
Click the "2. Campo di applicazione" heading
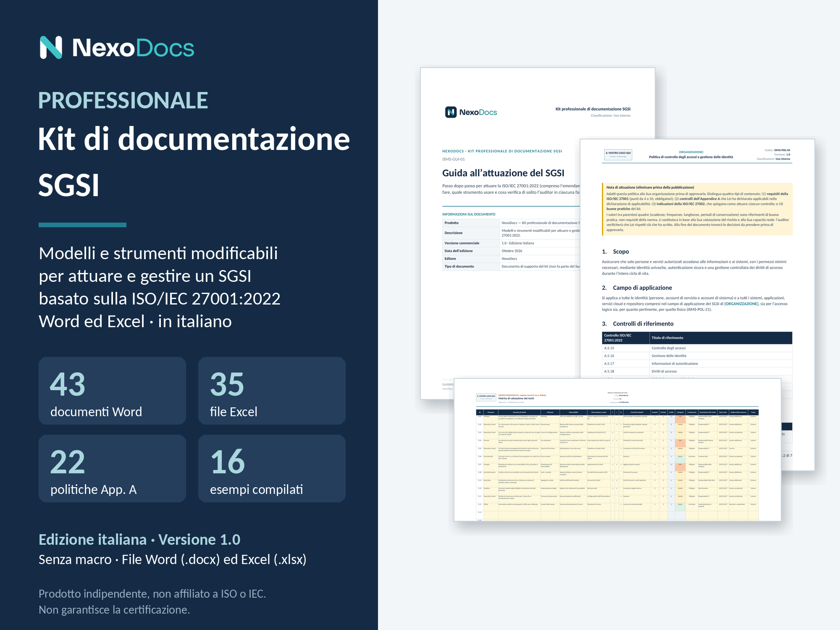(x=637, y=288)
